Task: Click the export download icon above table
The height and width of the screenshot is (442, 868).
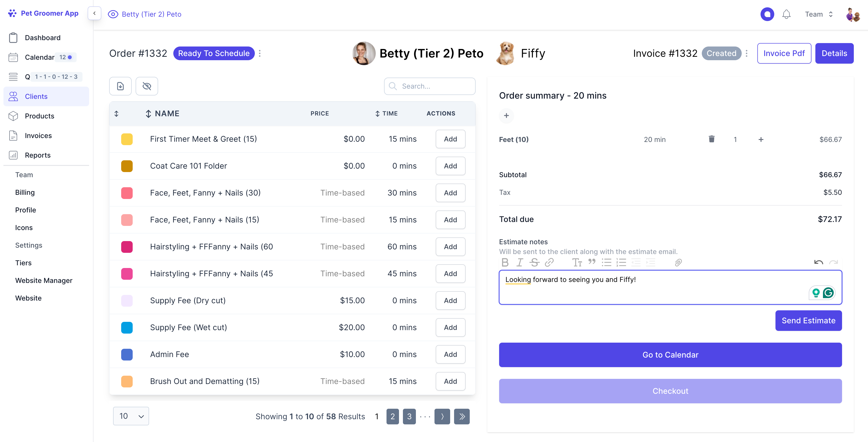Action: click(120, 86)
